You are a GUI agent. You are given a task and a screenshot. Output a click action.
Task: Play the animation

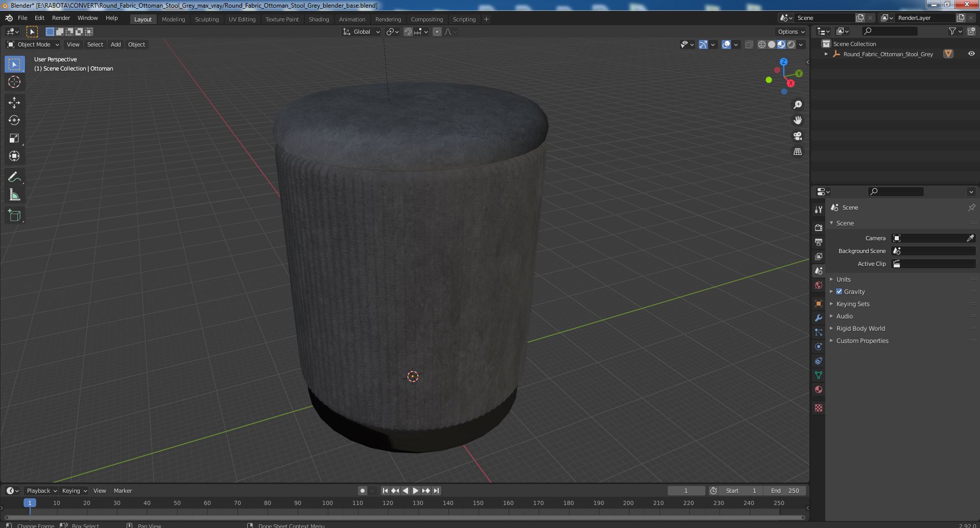point(416,491)
